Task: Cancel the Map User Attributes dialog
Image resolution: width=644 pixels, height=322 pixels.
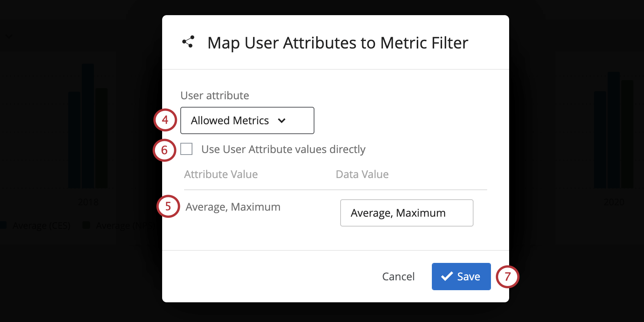Action: click(x=398, y=277)
